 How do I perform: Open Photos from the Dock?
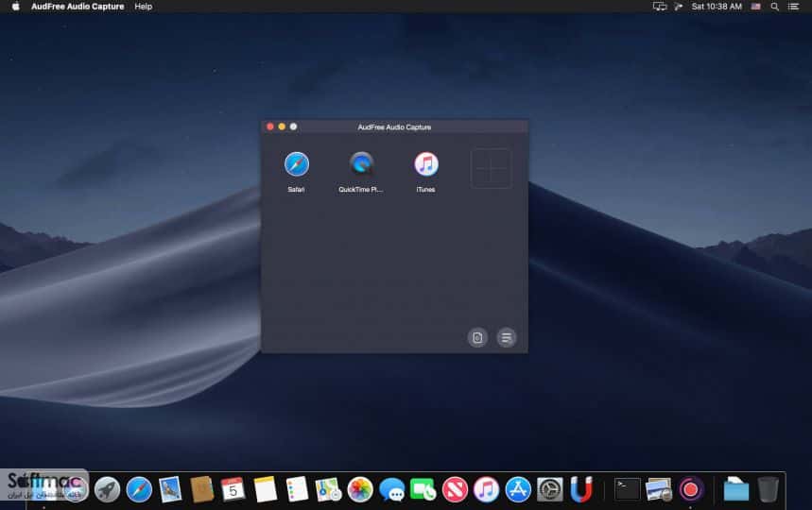(360, 489)
